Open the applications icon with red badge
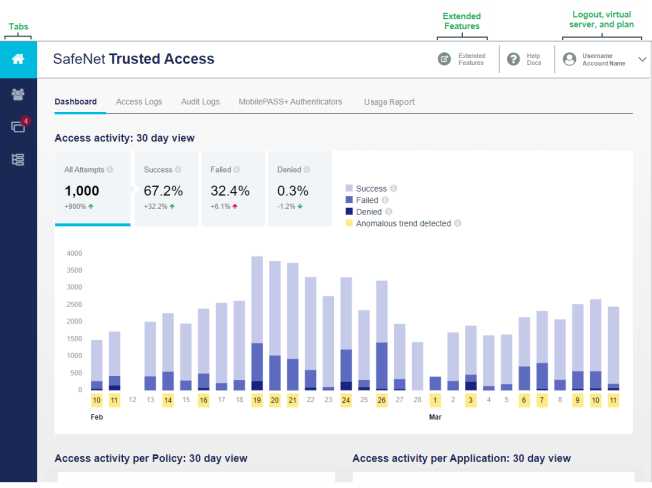The image size is (652, 488). point(19,125)
